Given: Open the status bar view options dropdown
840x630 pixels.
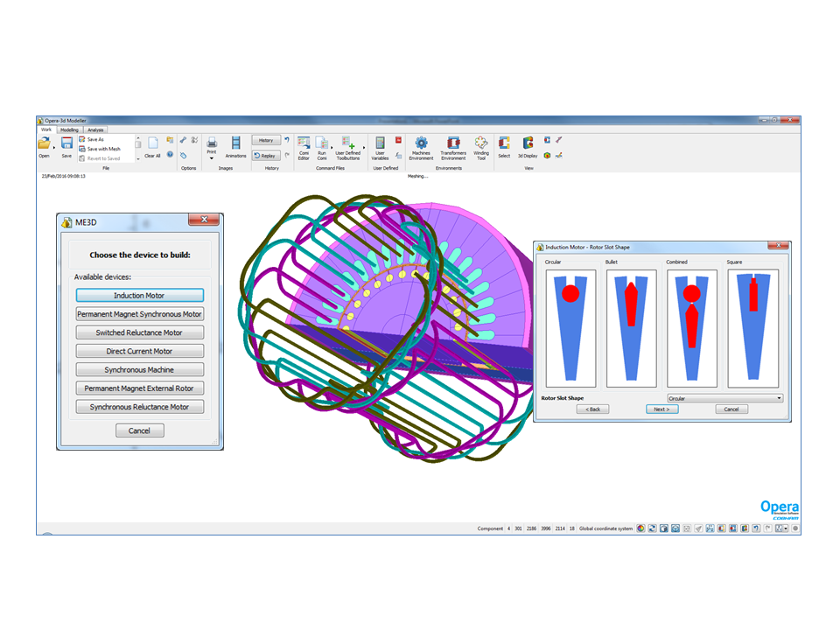Looking at the screenshot, I should click(x=787, y=528).
